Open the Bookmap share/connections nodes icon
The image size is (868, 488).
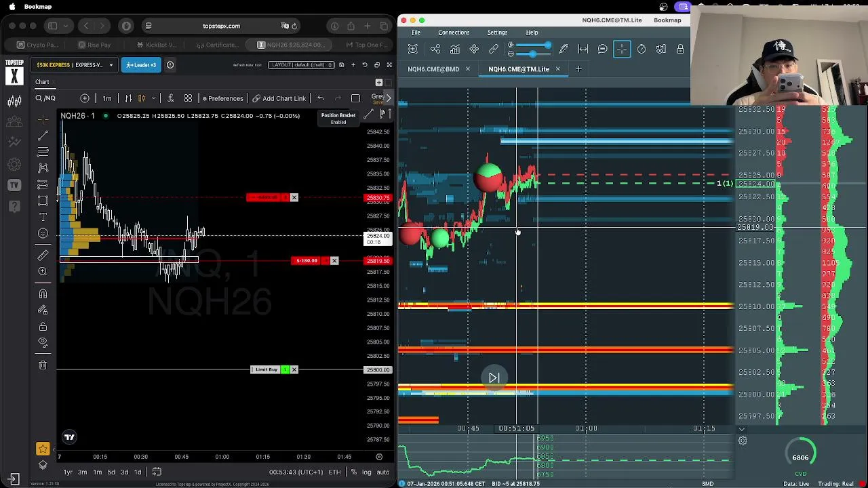point(435,49)
